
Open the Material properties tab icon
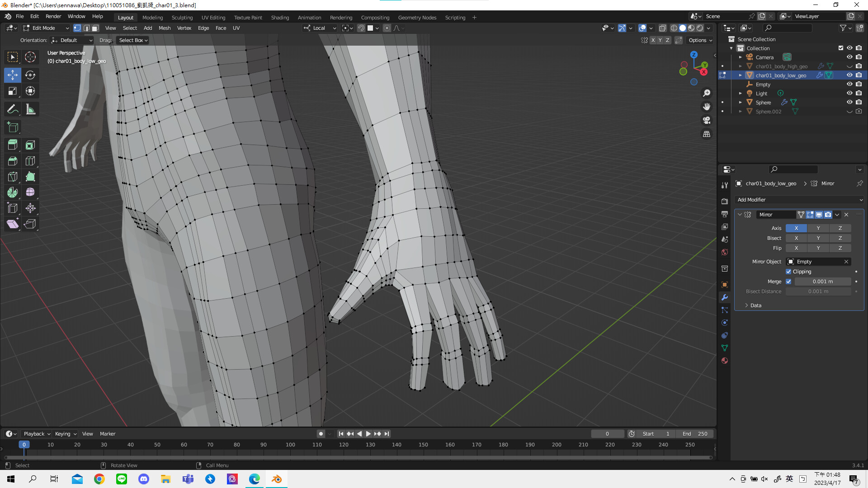click(x=725, y=361)
